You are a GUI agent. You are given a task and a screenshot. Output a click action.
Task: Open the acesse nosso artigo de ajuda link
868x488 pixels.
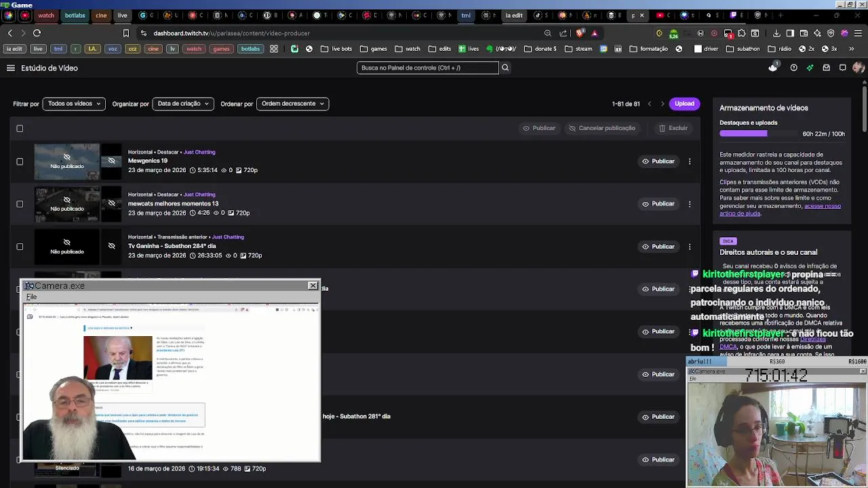tap(780, 209)
